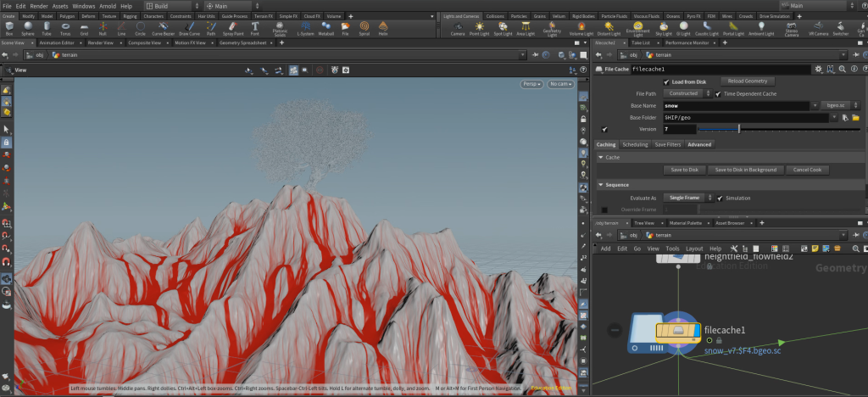
Task: Open the Pyro FX shelf tab
Action: pyautogui.click(x=693, y=16)
